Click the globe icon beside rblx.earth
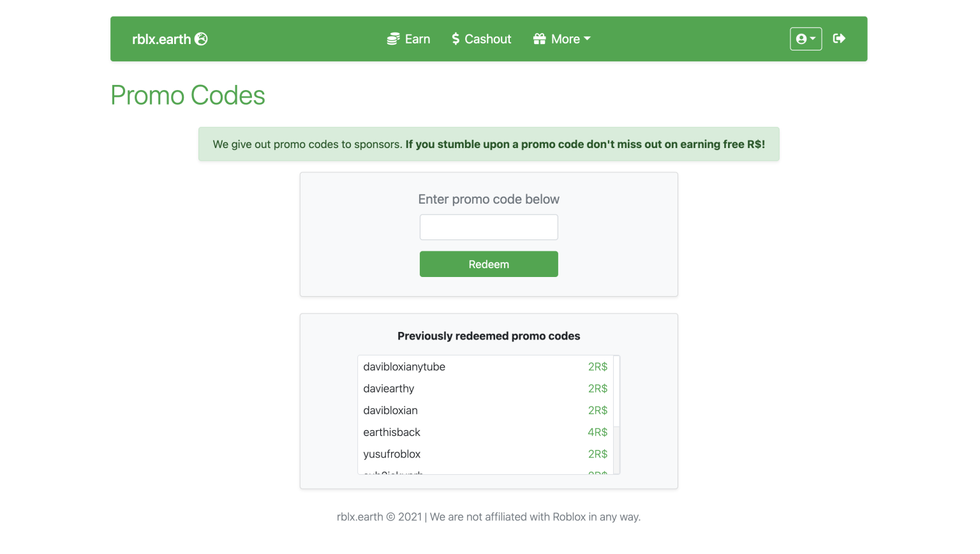Screen dimensions: 980x554 click(201, 38)
